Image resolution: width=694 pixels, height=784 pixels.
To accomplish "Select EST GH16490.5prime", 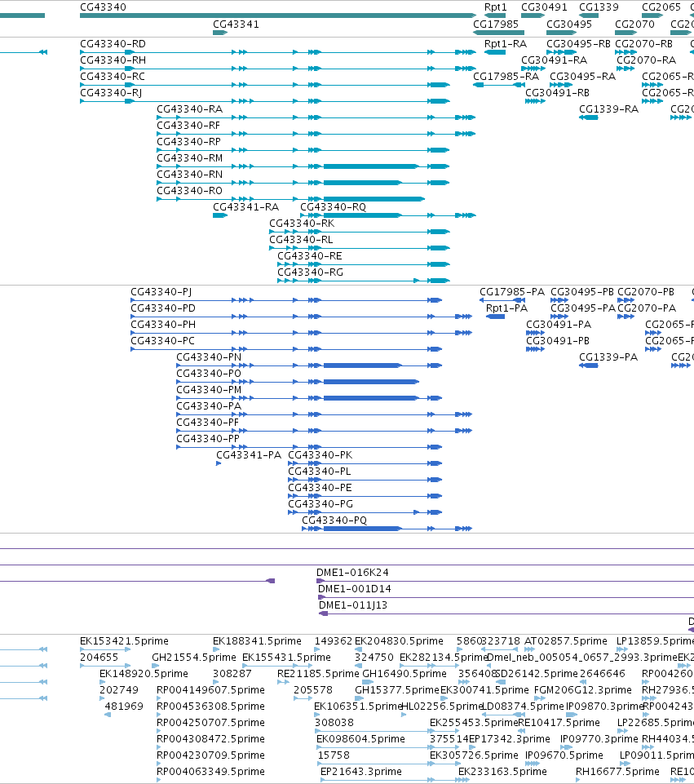I will [x=404, y=674].
